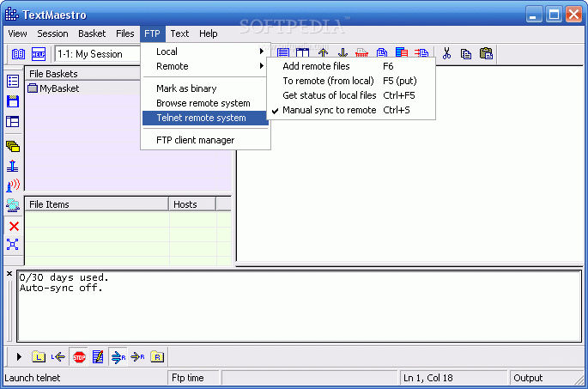
Task: Click the File Items column header
Action: 97,204
